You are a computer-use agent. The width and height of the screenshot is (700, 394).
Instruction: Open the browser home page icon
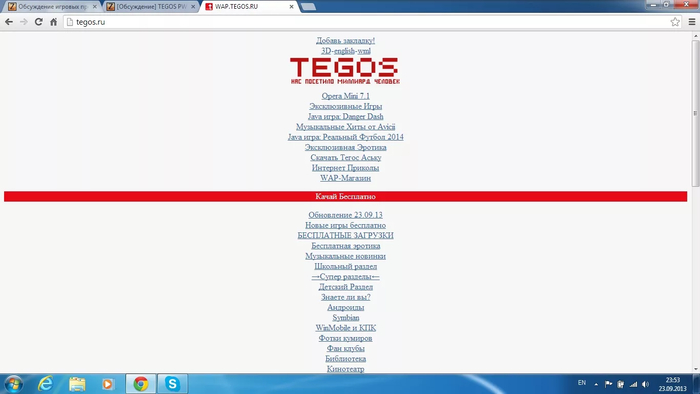[x=54, y=22]
